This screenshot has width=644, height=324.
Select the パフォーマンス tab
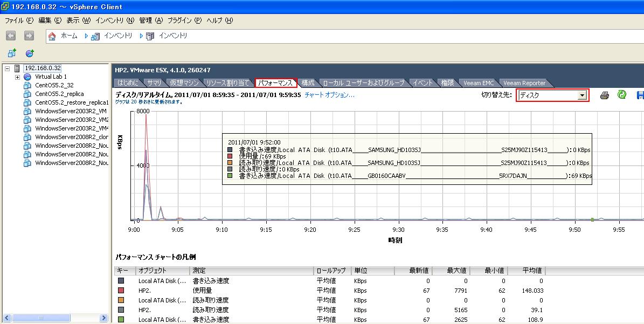(x=275, y=83)
